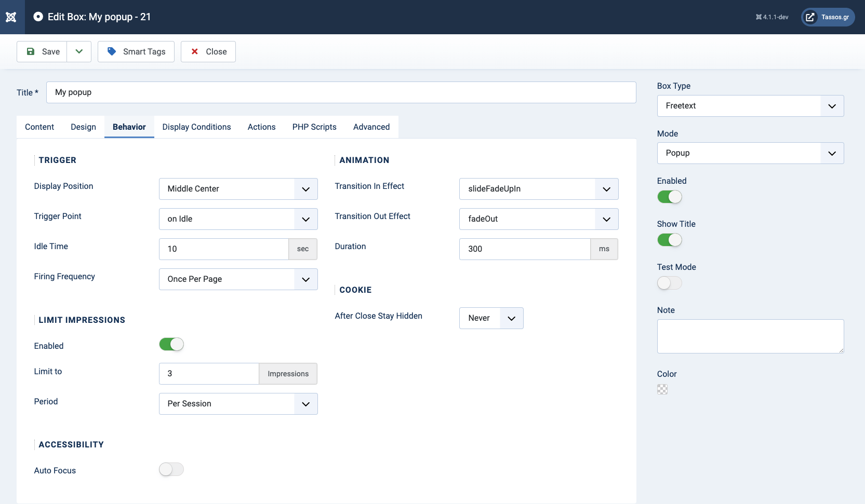Screen dimensions: 865x504
Task: Save the popup box
Action: [42, 51]
